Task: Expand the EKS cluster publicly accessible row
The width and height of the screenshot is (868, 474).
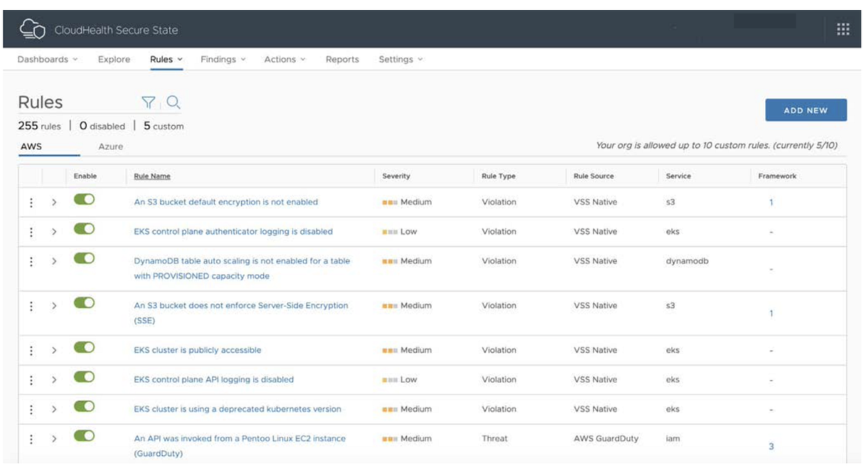Action: pos(54,351)
